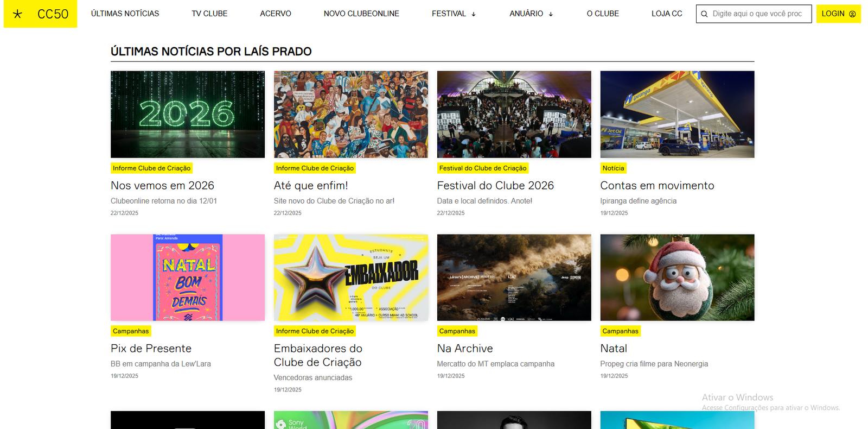Screen dimensions: 868x429
Task: Select the "Notícia" category tag
Action: (613, 168)
